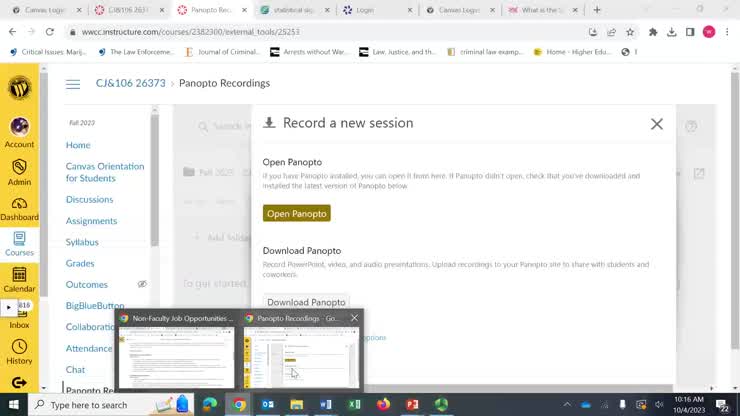The width and height of the screenshot is (740, 416).
Task: Follow the CJ&106 26373 breadcrumb link
Action: tap(131, 83)
